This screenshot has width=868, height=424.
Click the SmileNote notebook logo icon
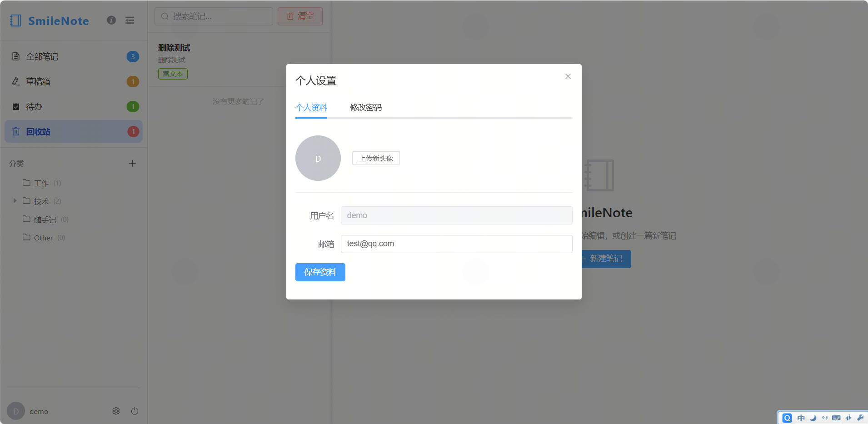pos(15,20)
